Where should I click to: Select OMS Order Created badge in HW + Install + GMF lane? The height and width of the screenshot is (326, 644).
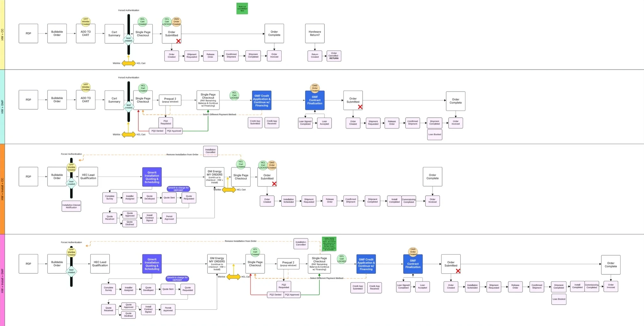tap(413, 252)
